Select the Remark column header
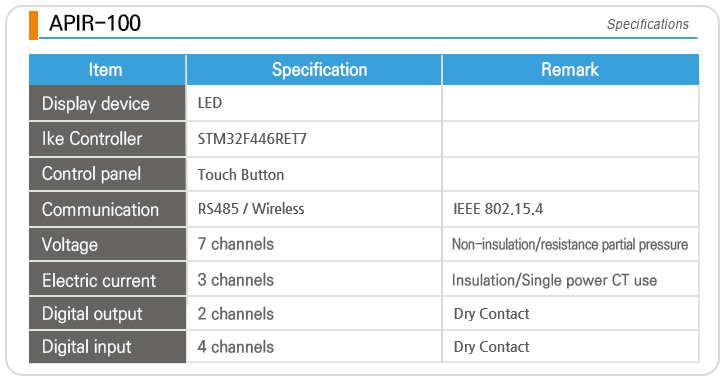Viewport: 728px width, 383px height. pyautogui.click(x=571, y=70)
